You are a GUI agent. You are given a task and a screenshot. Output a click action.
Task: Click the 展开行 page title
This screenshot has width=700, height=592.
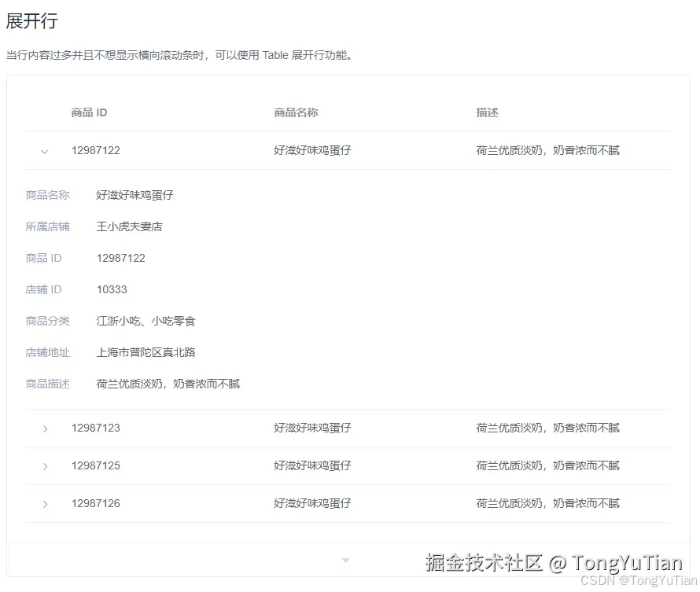coord(30,23)
